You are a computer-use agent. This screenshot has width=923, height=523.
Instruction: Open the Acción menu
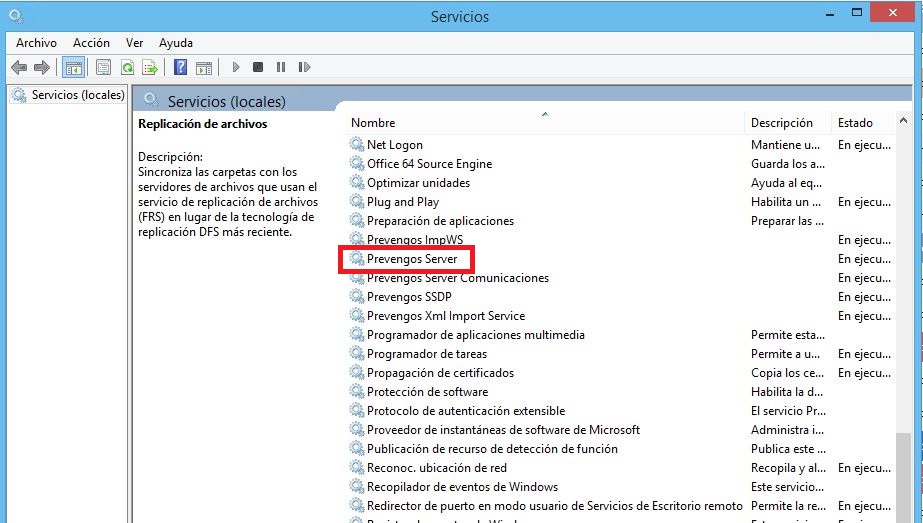91,43
